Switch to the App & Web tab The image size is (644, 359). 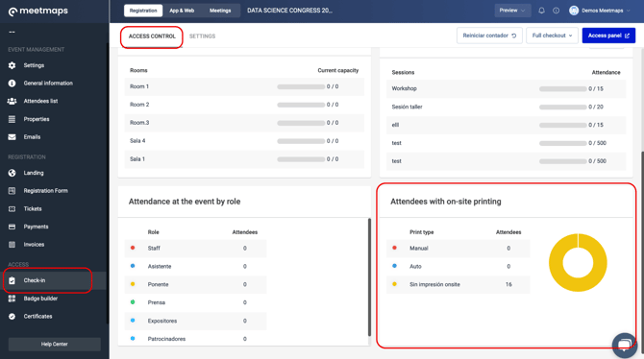182,11
